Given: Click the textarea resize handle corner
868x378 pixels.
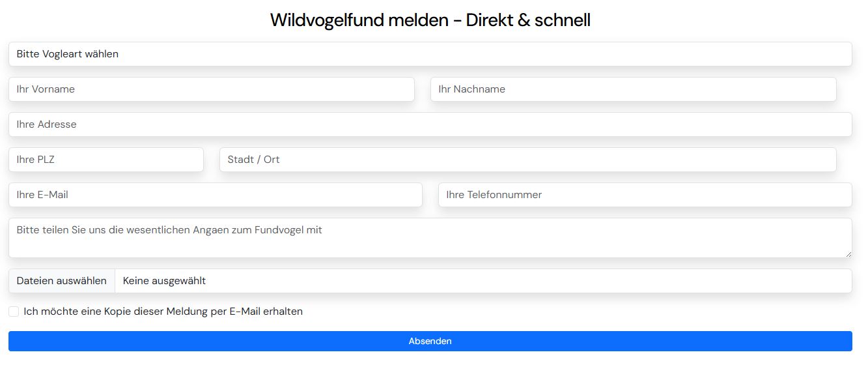Looking at the screenshot, I should pyautogui.click(x=848, y=254).
